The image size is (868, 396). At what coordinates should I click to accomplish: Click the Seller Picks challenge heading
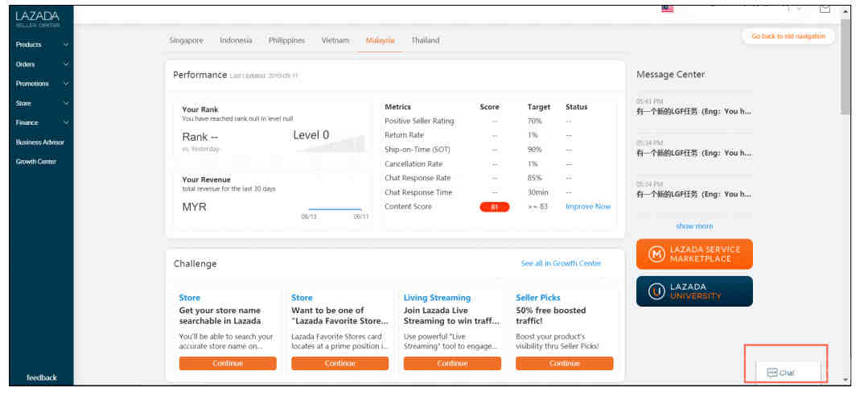pyautogui.click(x=538, y=298)
